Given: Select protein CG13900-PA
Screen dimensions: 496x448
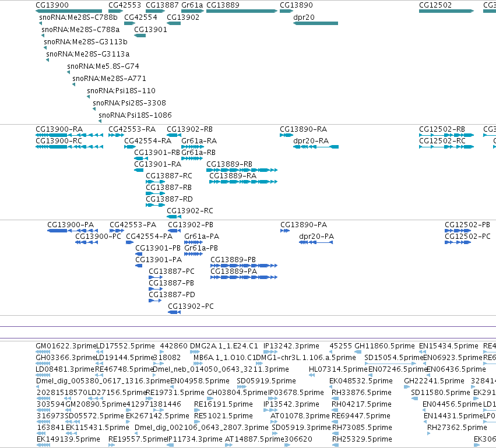Looking at the screenshot, I should (x=72, y=231).
